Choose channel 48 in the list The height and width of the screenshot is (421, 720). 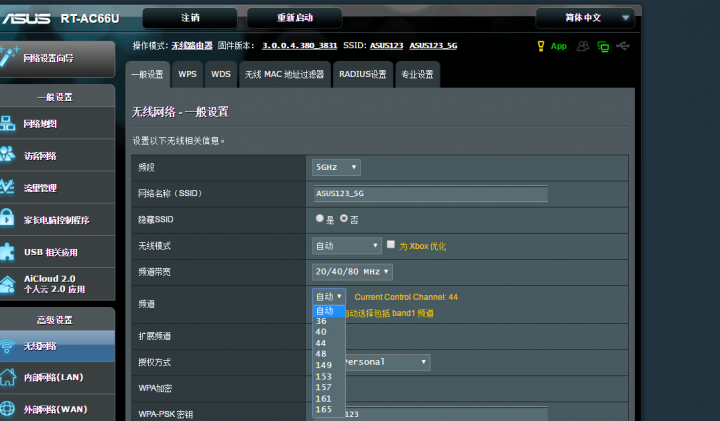329,354
